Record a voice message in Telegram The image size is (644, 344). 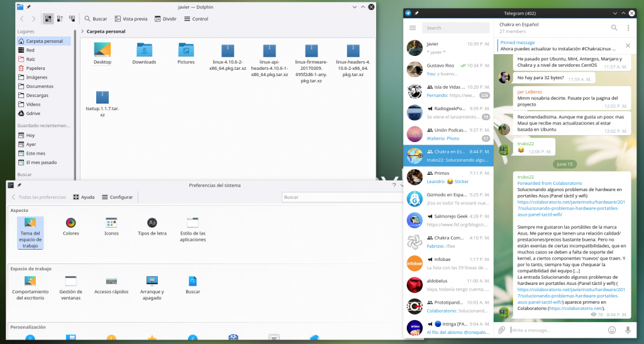pos(628,330)
